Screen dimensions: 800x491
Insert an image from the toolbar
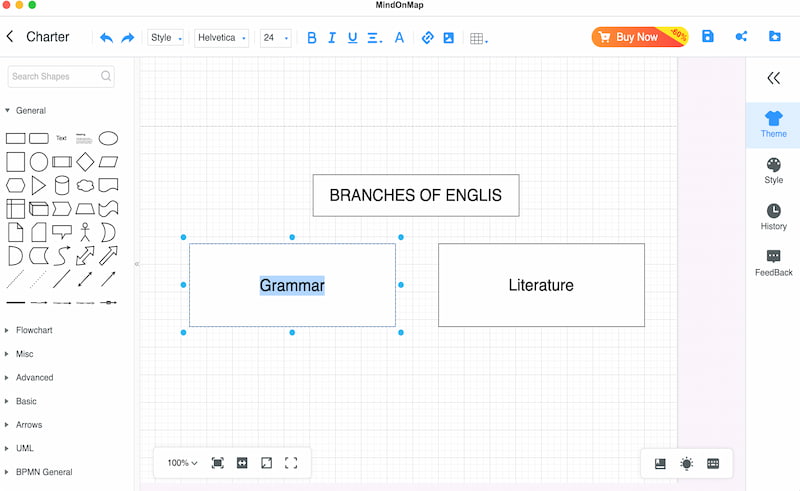click(448, 38)
